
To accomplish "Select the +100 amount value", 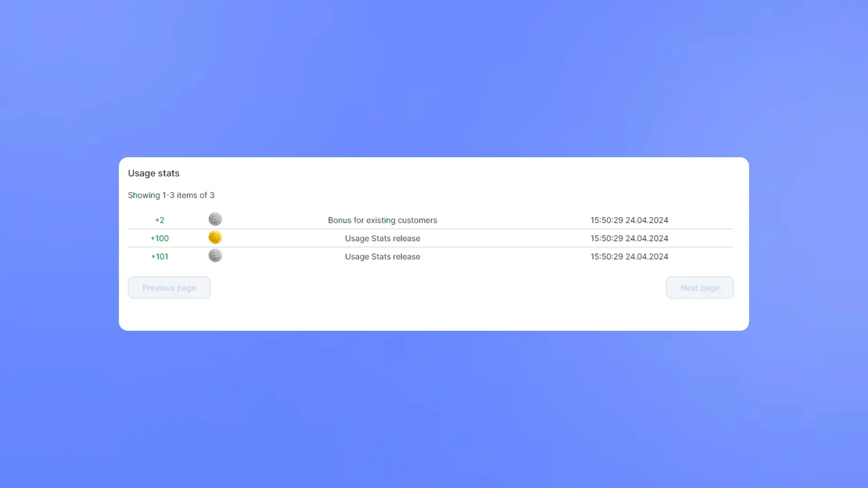I will pyautogui.click(x=160, y=238).
